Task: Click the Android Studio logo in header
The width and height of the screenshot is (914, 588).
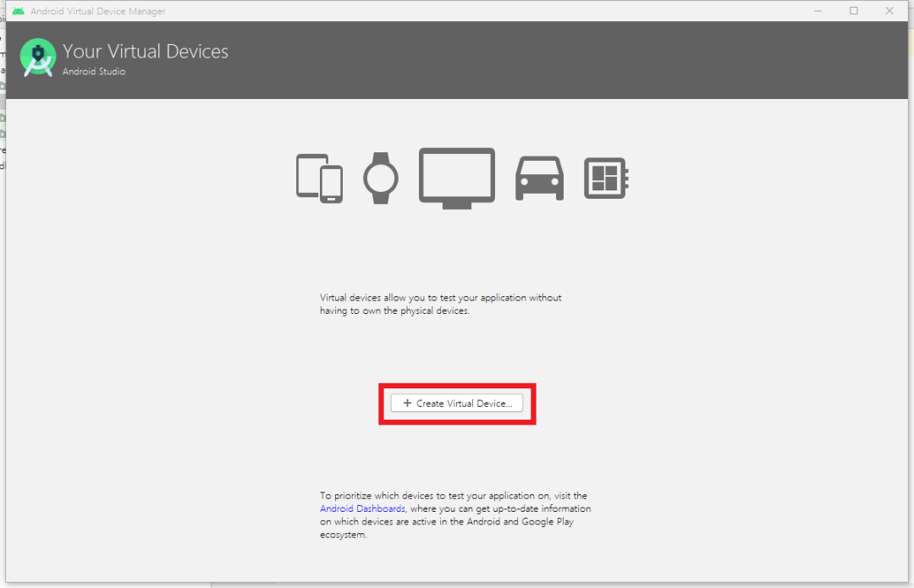Action: coord(38,58)
